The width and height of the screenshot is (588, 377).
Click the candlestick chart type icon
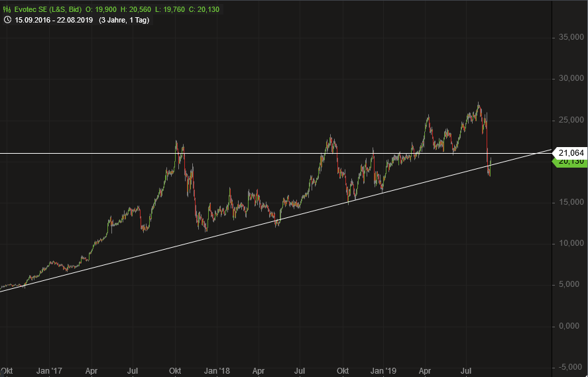click(x=7, y=9)
